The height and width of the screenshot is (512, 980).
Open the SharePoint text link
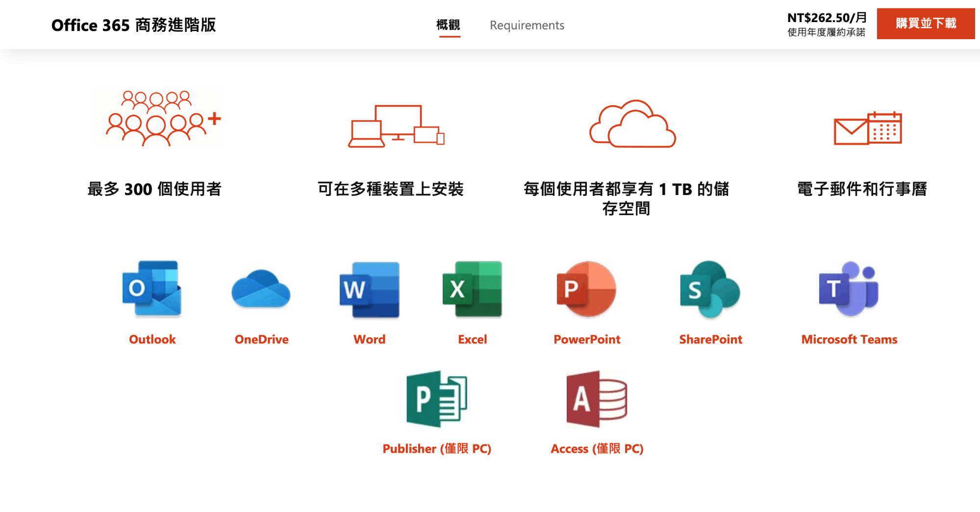710,340
